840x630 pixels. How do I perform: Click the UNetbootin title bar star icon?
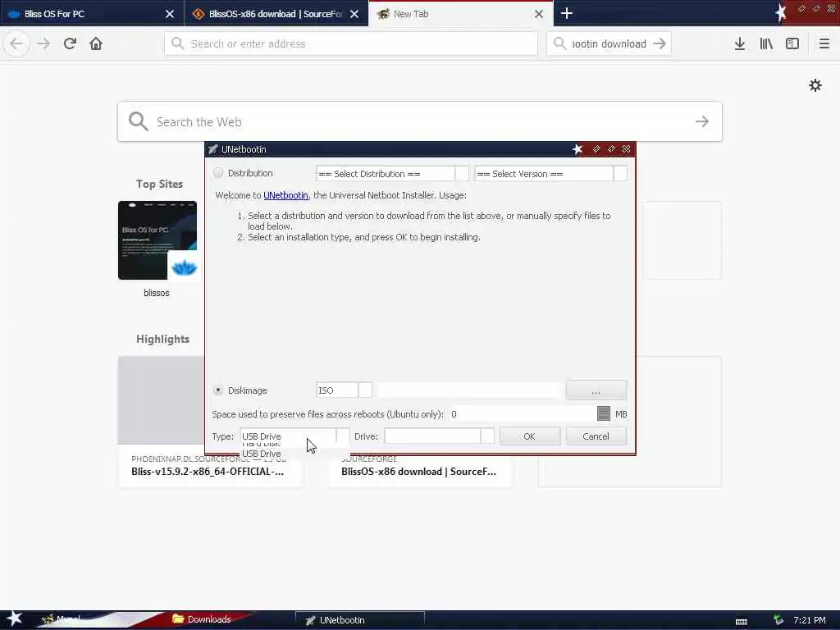point(577,149)
